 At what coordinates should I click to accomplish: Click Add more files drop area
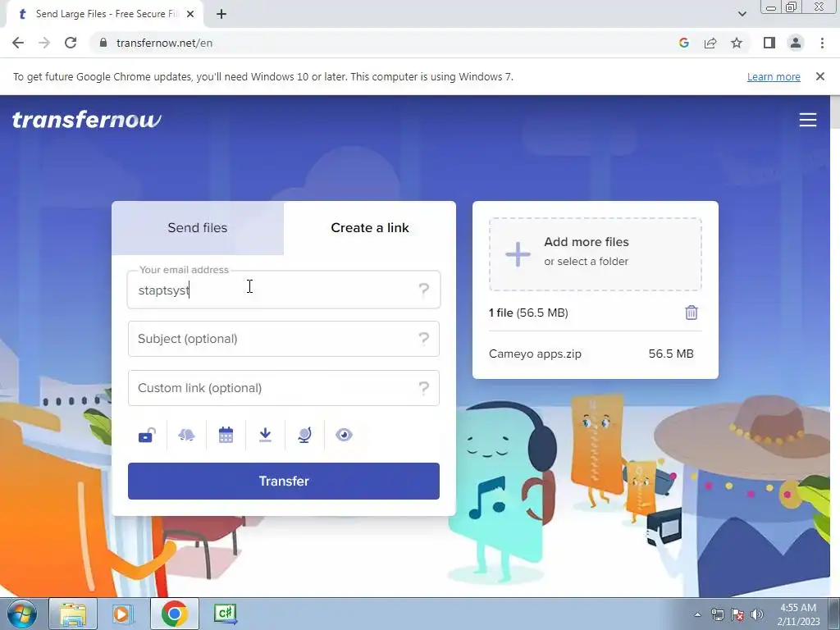596,254
